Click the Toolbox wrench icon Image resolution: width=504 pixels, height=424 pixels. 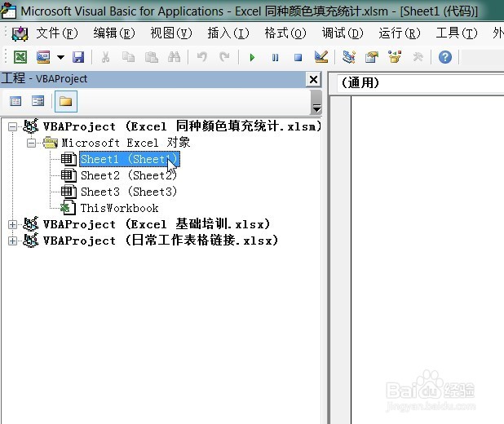[x=418, y=58]
